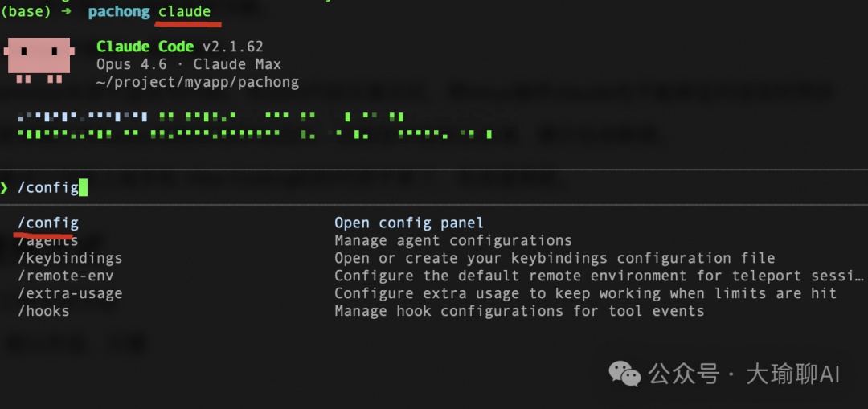Click the "Manage hook configurations for tool events" text
868x409 pixels.
(x=519, y=311)
